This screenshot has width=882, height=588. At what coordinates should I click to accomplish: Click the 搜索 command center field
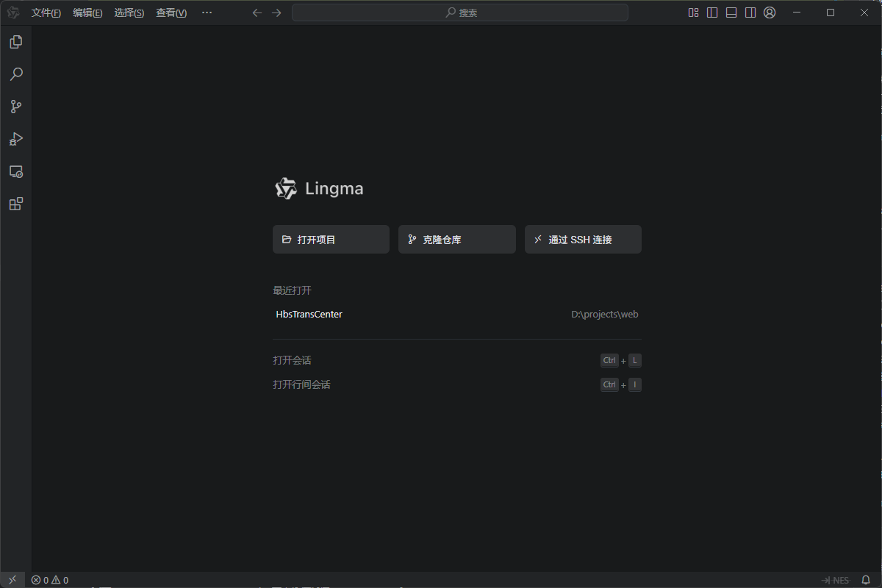pyautogui.click(x=460, y=12)
